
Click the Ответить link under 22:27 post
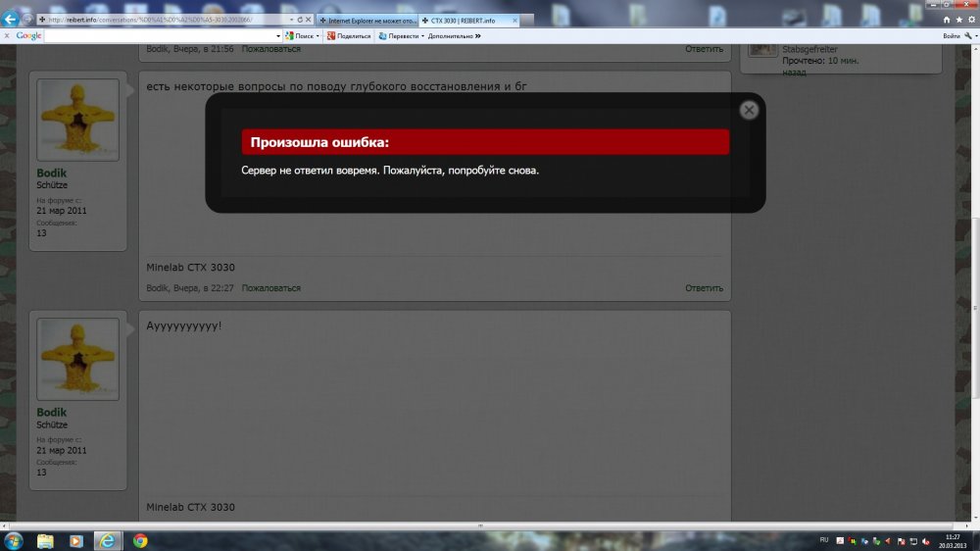coord(704,288)
